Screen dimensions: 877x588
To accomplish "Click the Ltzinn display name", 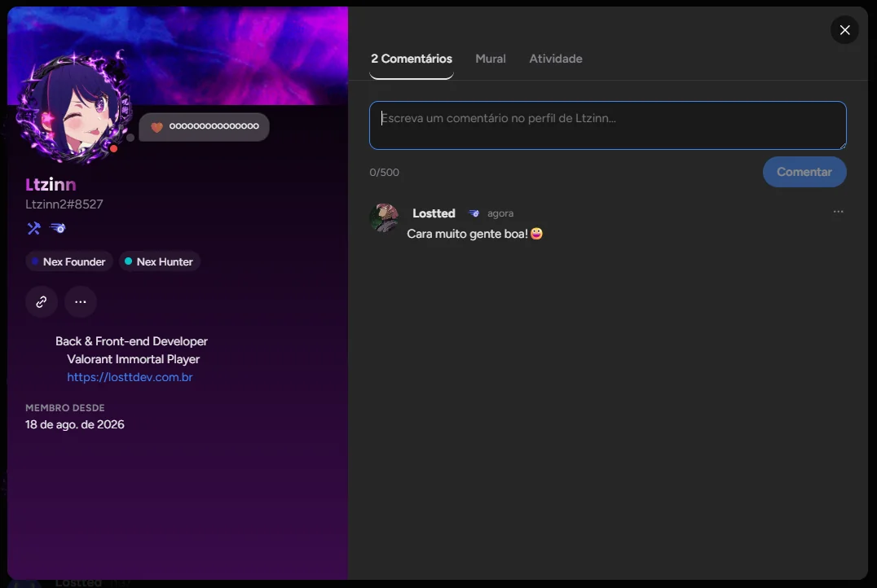I will [x=51, y=184].
